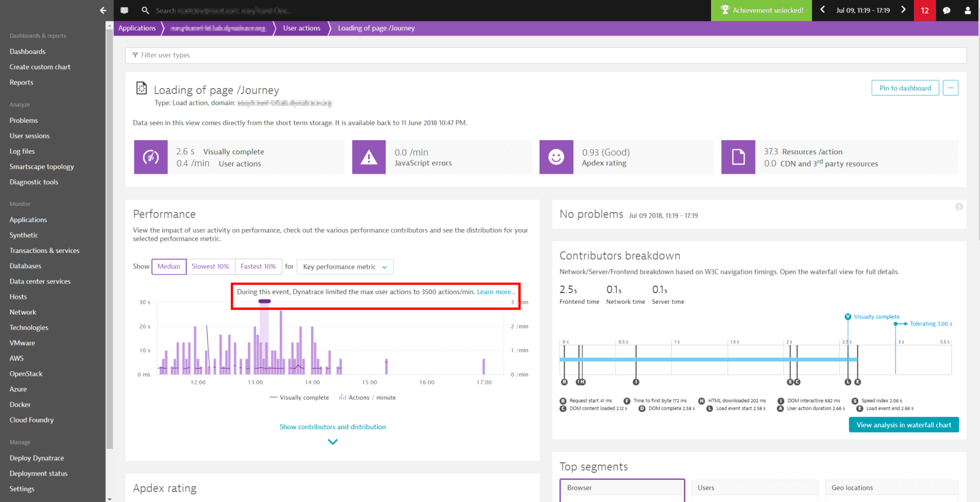Click the Filter user types field
Screen dimensions: 980x502
pyautogui.click(x=545, y=55)
